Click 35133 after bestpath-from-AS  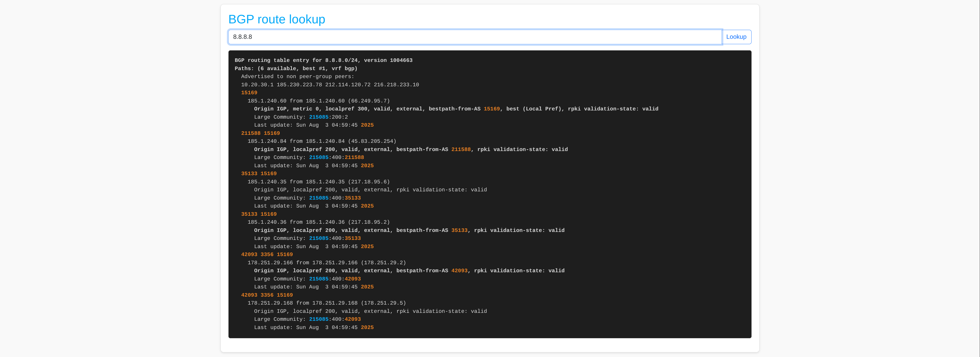tap(459, 230)
